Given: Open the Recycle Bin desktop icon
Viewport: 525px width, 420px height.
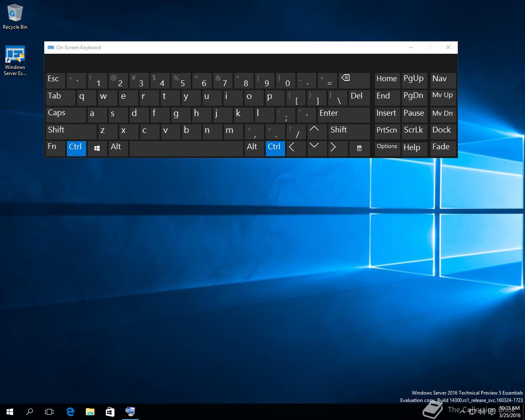Looking at the screenshot, I should point(15,17).
